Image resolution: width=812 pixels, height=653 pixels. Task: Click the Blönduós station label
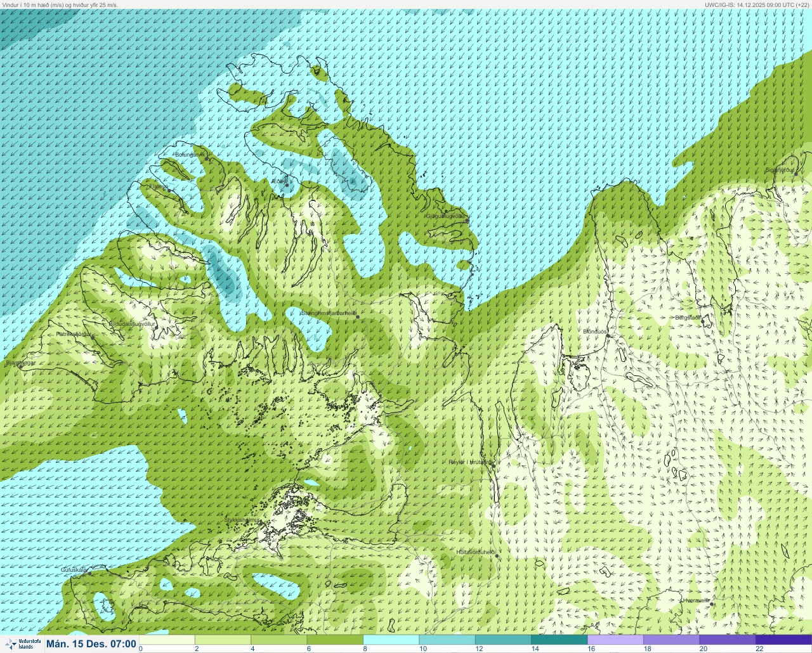(595, 332)
